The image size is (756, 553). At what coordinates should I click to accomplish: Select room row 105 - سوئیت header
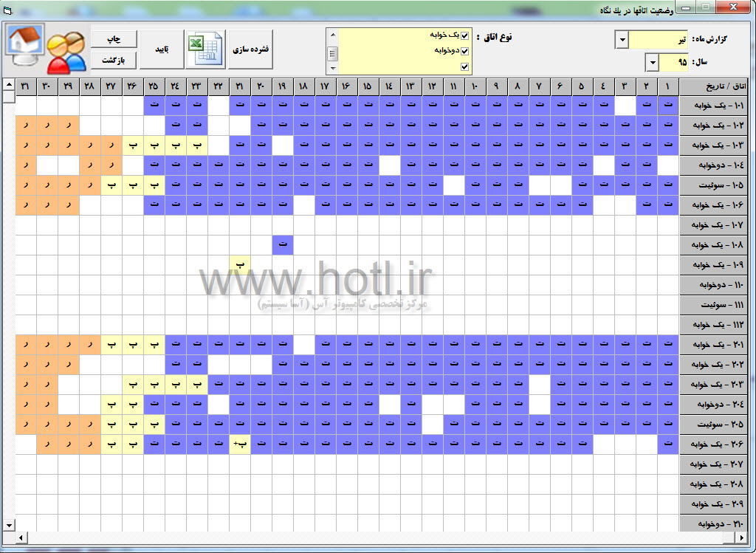(x=714, y=185)
